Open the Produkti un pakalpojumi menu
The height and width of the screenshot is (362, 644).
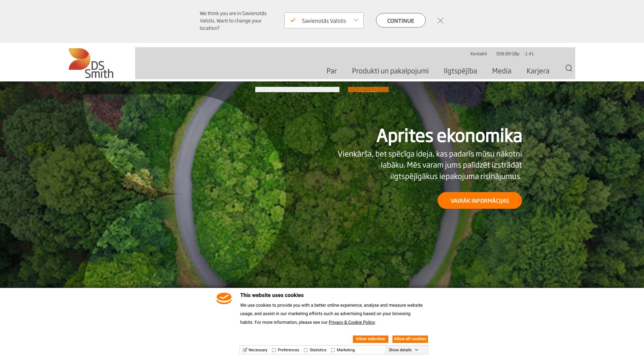[390, 71]
